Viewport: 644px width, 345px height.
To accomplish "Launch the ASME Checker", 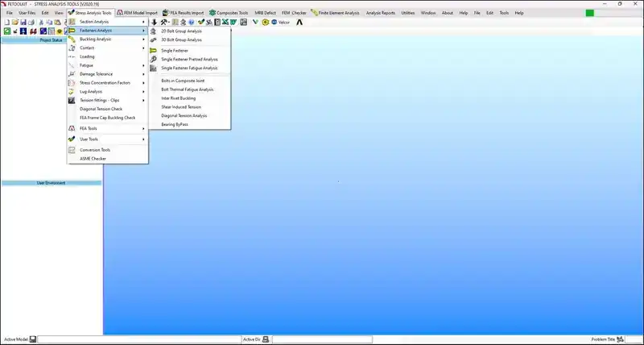I will tap(108, 158).
